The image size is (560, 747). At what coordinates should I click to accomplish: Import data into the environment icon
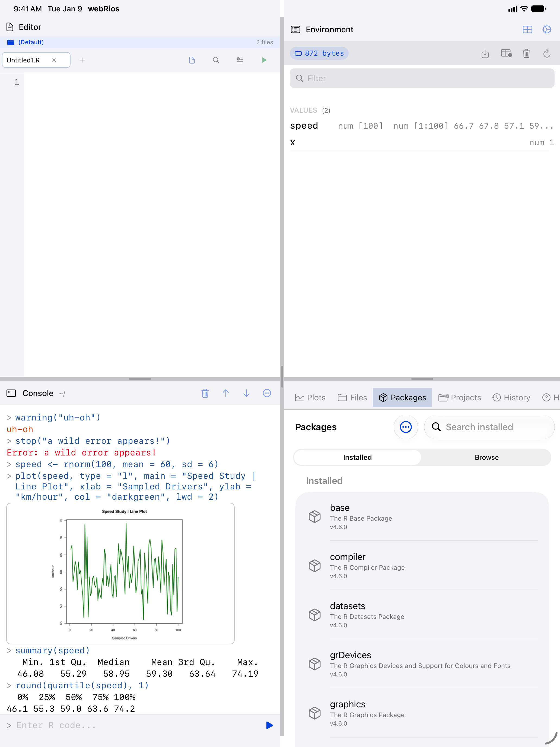click(485, 53)
